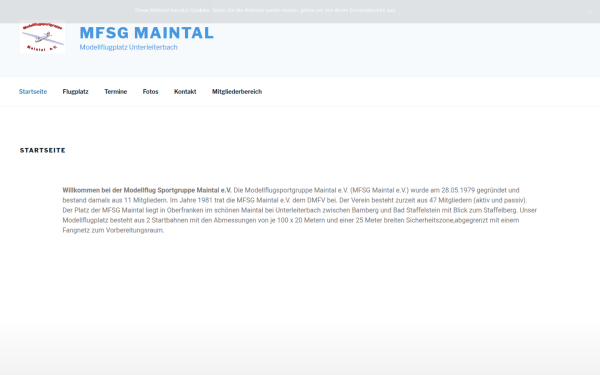
Task: Dismiss the cookie notice with the X
Action: [x=590, y=11]
